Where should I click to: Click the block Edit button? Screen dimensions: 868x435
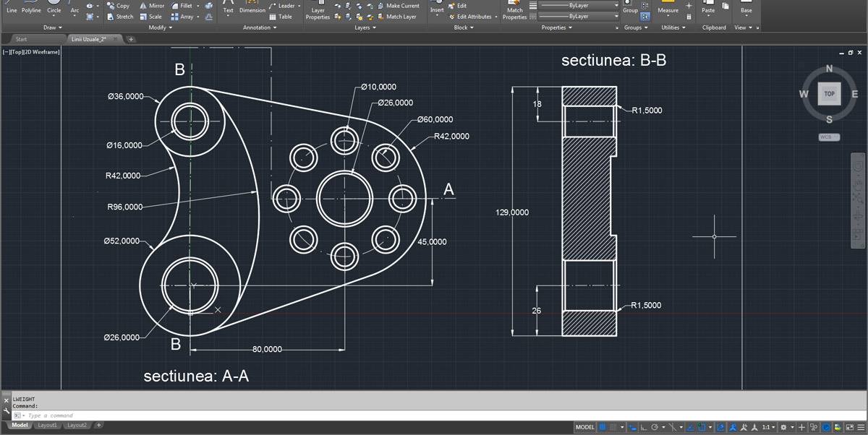click(457, 6)
